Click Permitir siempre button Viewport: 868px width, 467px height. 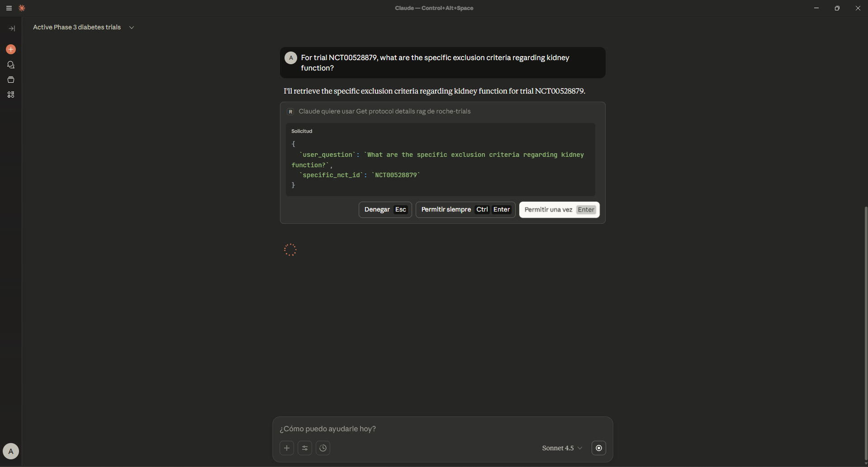click(465, 210)
